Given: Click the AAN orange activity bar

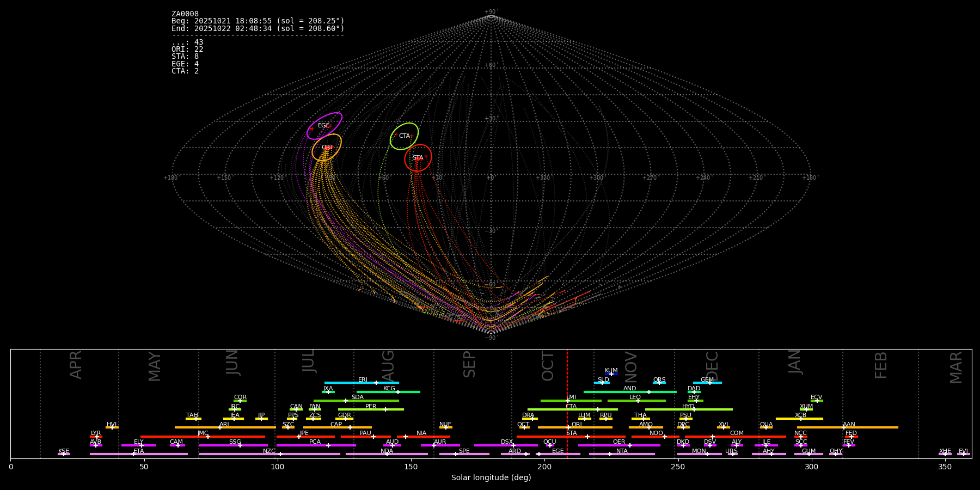Looking at the screenshot, I should click(x=871, y=427).
